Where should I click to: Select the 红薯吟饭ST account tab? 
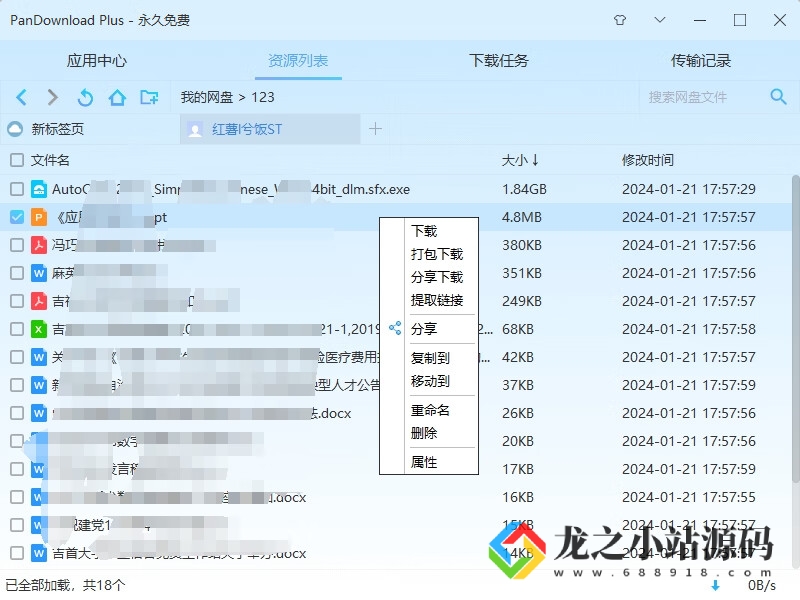click(270, 129)
